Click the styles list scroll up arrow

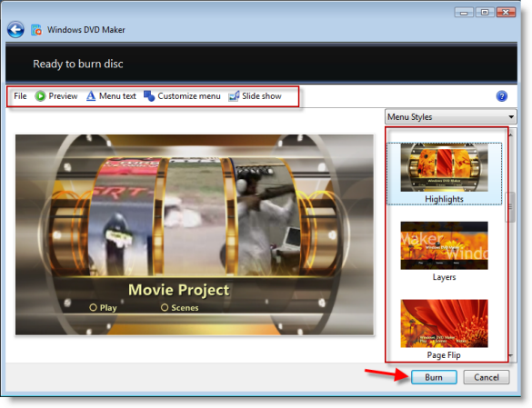[x=510, y=135]
